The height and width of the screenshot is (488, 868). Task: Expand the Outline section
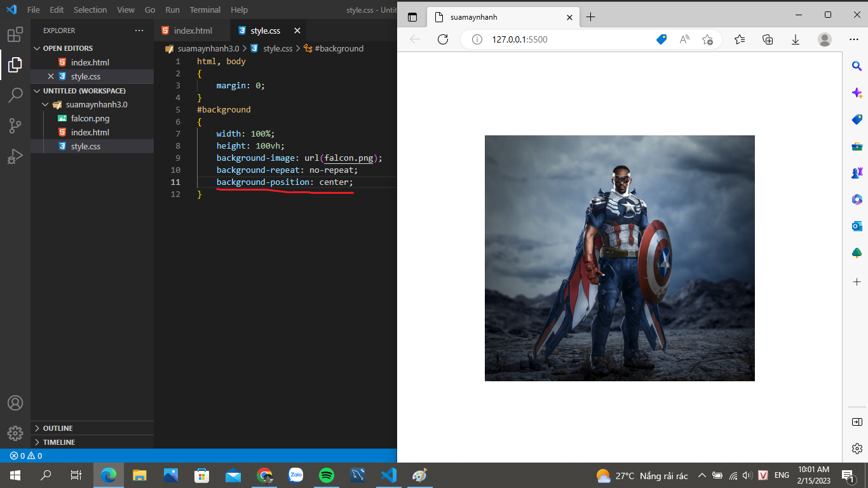point(92,428)
